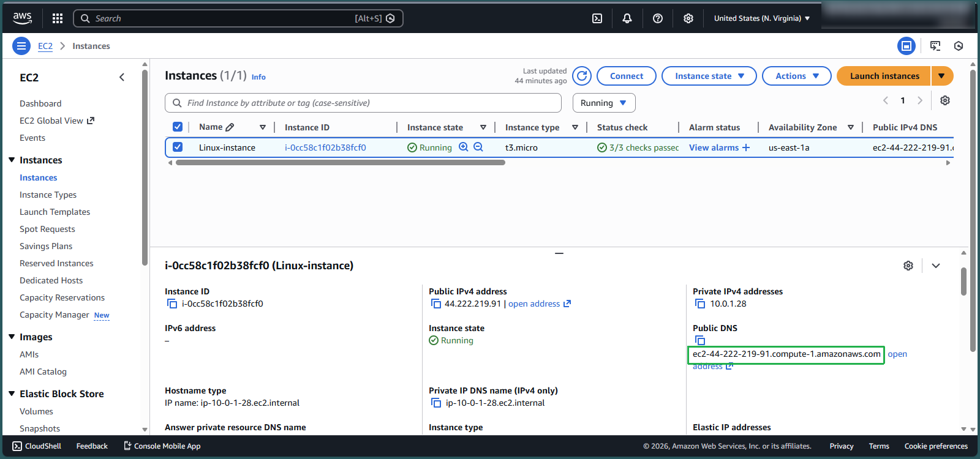Open details panel settings gear

[x=908, y=266]
